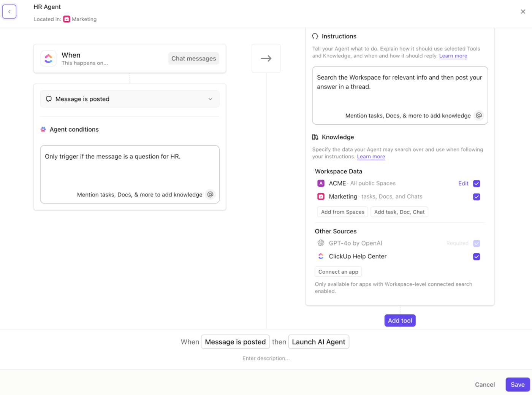Viewport: 532px width, 395px height.
Task: Uncheck the ACME all public Spaces checkbox
Action: pos(477,184)
